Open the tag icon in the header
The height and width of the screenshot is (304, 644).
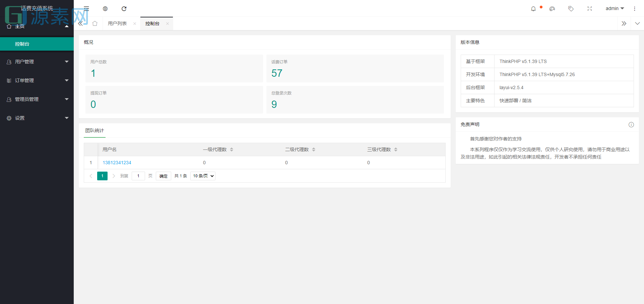click(x=571, y=9)
